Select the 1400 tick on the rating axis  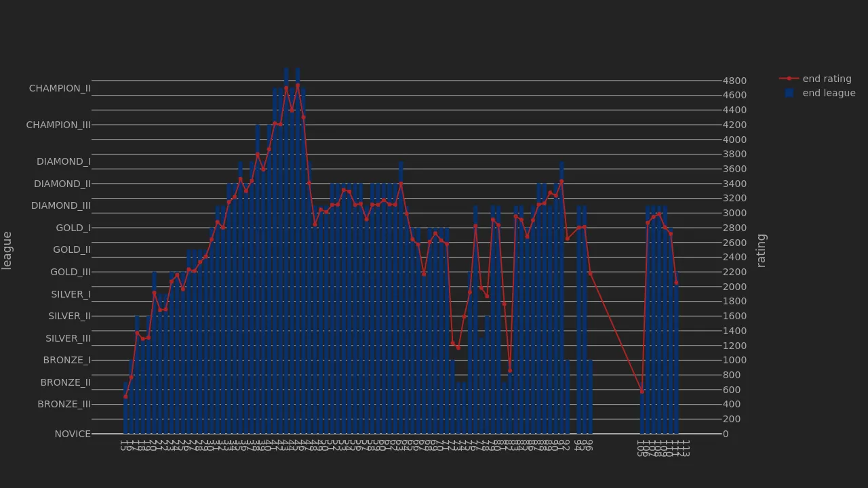pos(735,331)
